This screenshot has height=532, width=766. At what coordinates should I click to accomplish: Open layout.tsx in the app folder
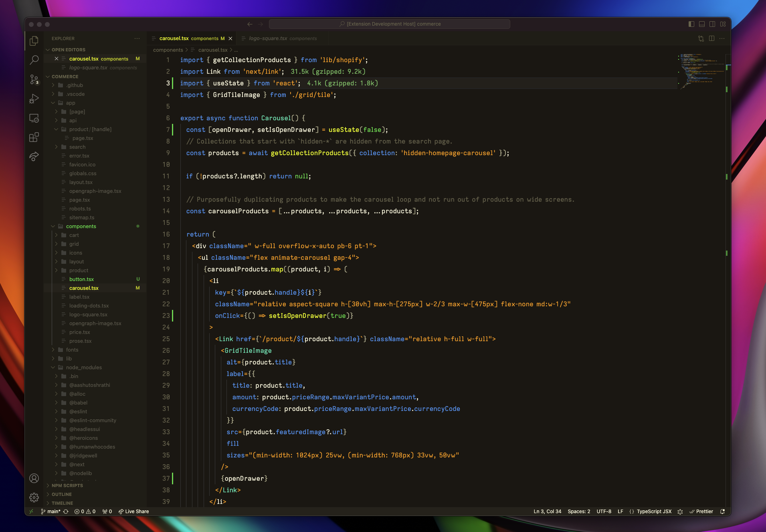pyautogui.click(x=81, y=182)
